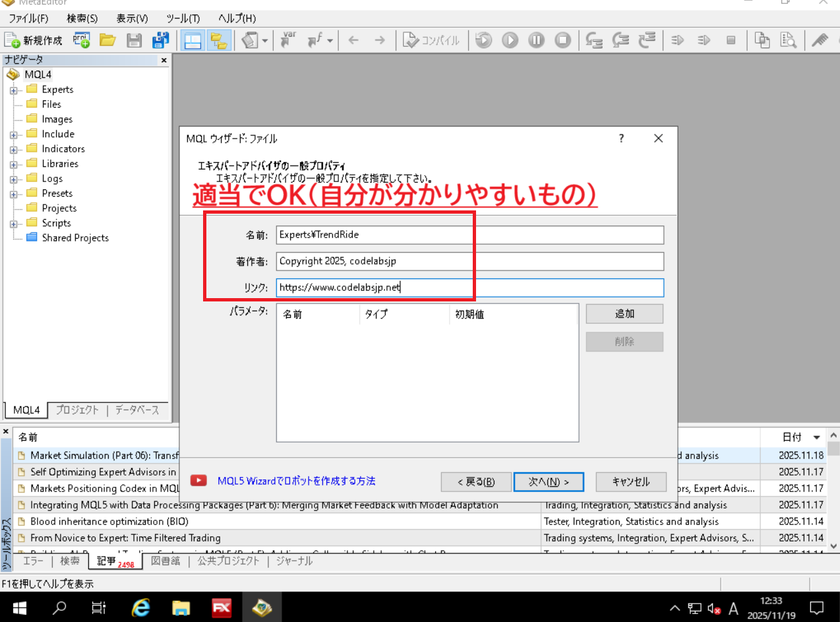This screenshot has width=840, height=622.
Task: Mute the speaker in the system tray
Action: 713,607
